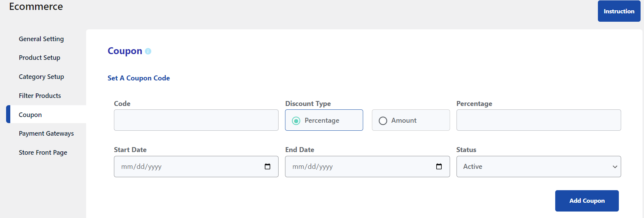Viewport: 644px width, 218px height.
Task: Navigate to Filter Products section
Action: [x=40, y=96]
